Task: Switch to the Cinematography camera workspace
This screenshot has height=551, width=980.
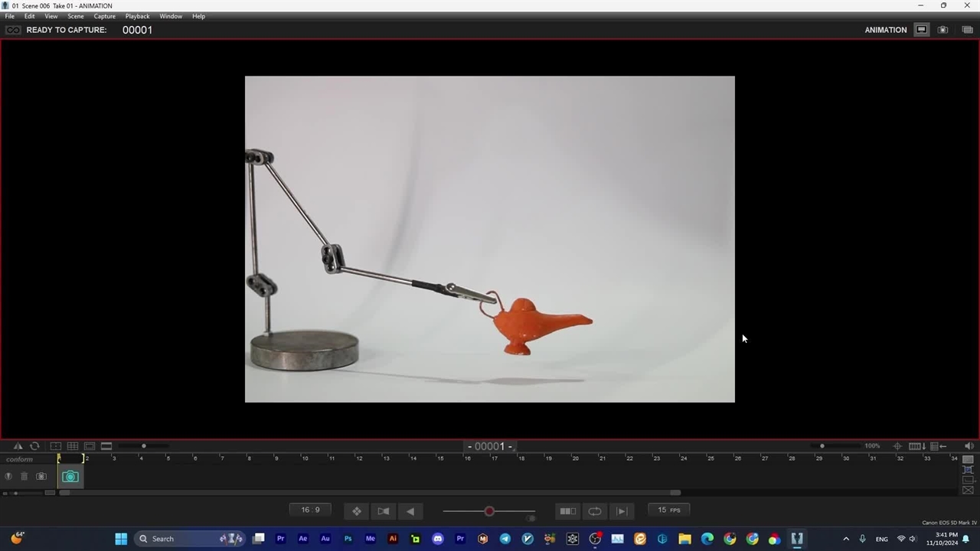Action: pos(942,30)
